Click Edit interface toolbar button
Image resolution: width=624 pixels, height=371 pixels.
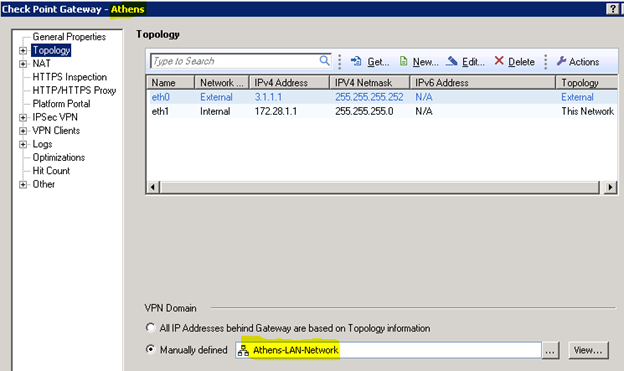click(x=465, y=61)
